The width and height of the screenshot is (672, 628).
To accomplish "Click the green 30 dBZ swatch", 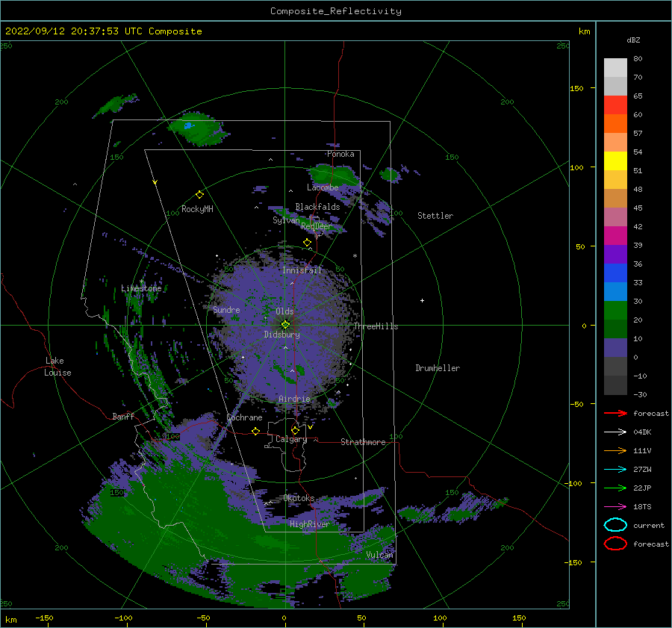I will coord(615,311).
